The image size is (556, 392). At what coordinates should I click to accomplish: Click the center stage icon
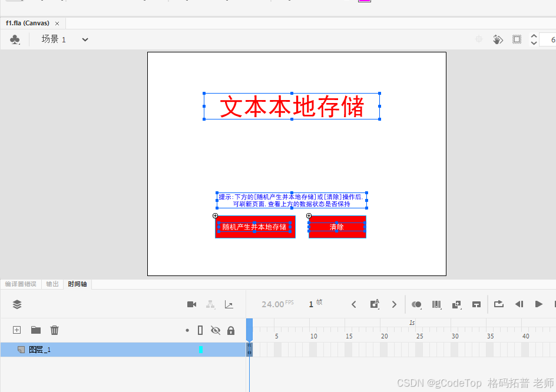point(479,39)
